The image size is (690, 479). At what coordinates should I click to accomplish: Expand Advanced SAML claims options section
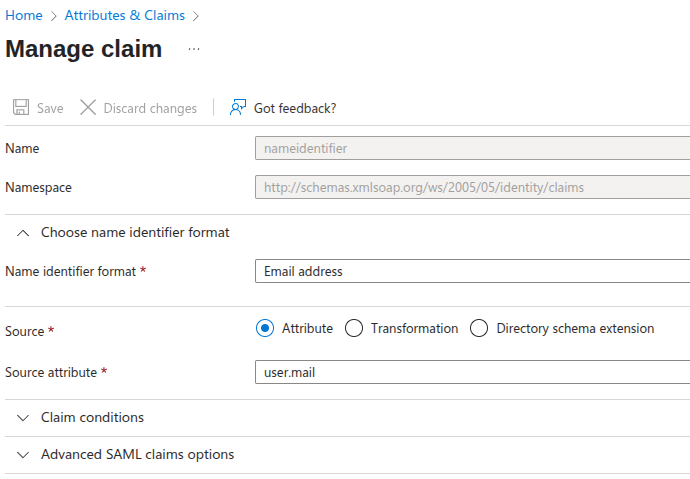[137, 455]
